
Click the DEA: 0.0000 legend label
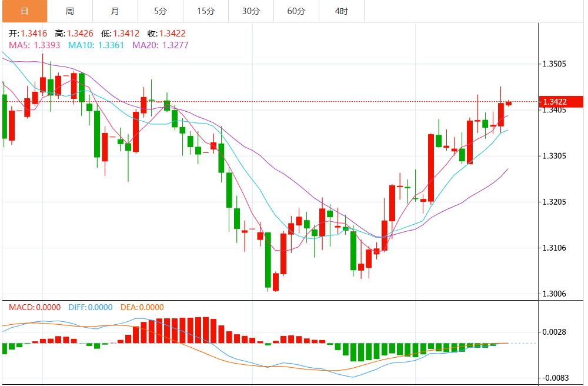tap(142, 307)
